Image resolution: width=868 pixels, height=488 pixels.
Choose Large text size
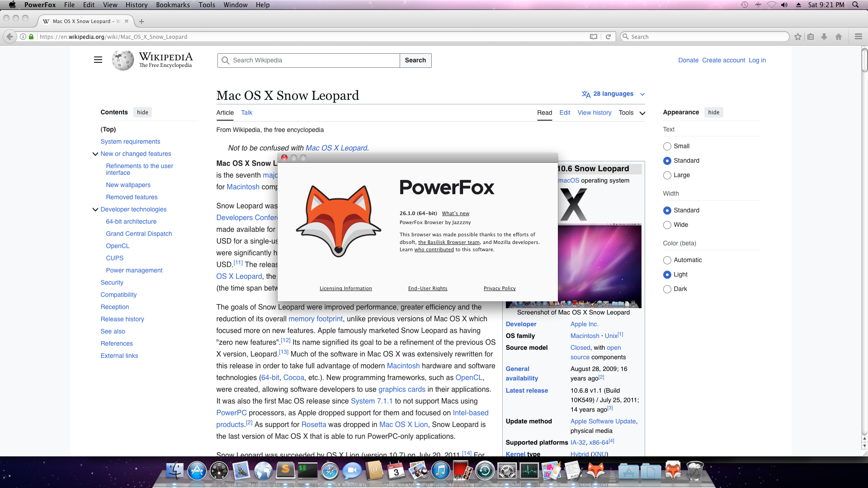[667, 175]
